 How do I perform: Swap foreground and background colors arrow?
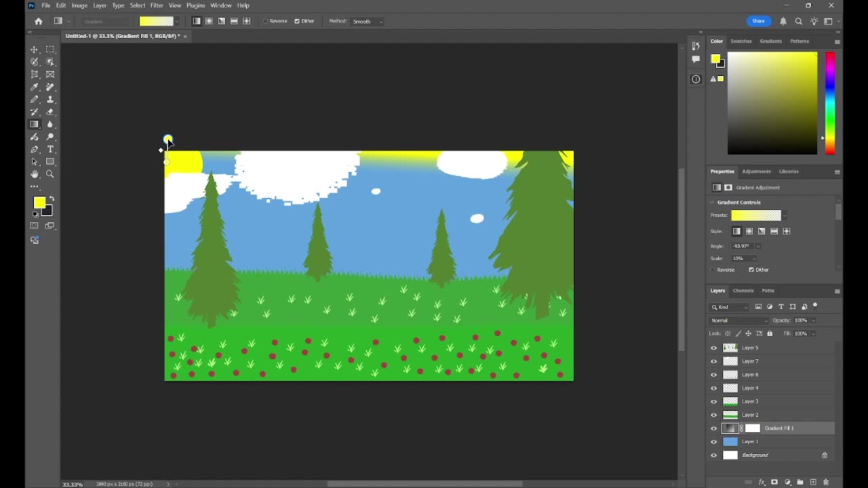[x=52, y=199]
